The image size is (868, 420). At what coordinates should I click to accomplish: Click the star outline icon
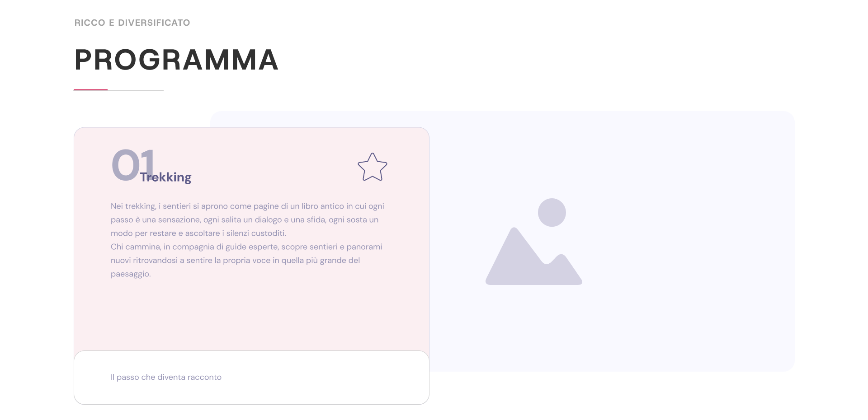(x=373, y=167)
